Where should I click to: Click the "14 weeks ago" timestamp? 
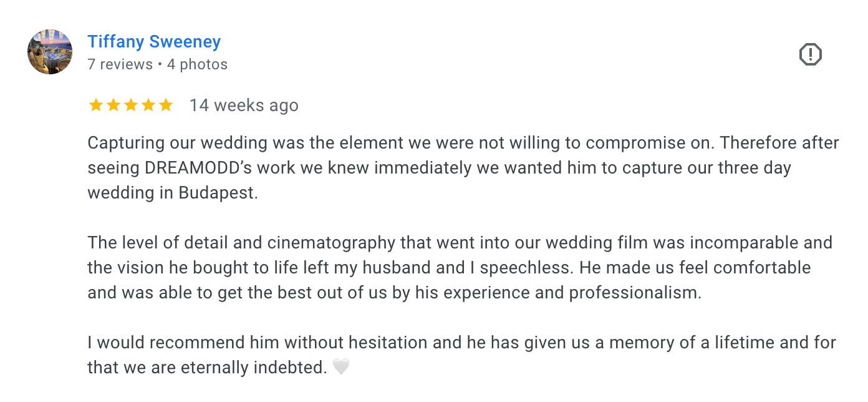tap(244, 105)
